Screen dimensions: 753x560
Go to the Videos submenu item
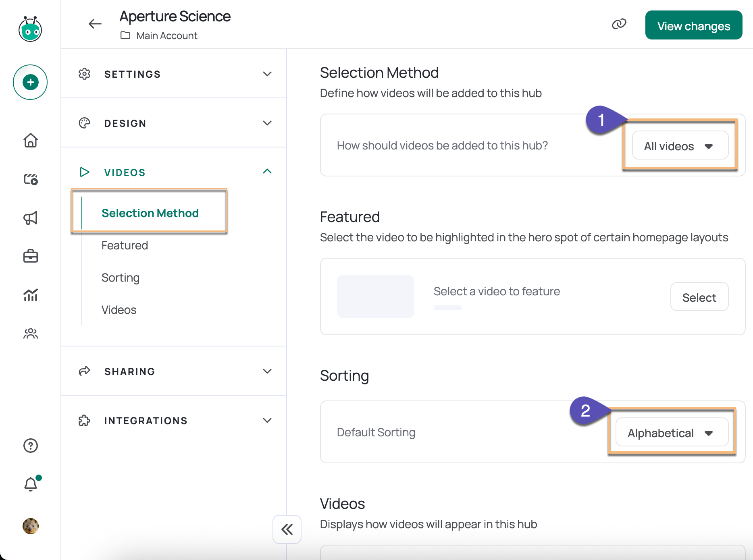point(119,310)
